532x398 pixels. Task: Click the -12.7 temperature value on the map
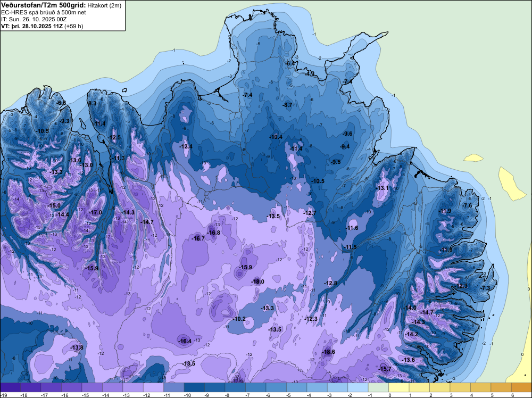pos(310,213)
